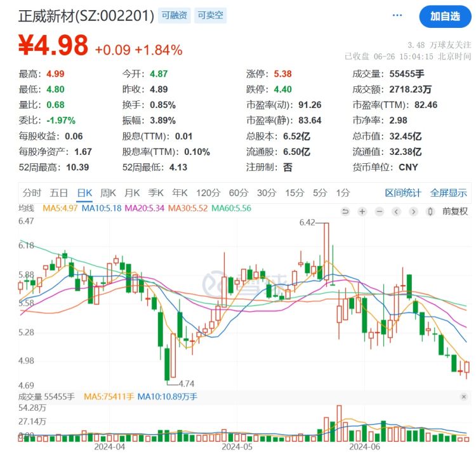476x459 pixels.
Task: Add stock to watchlist via 加自选
Action: pyautogui.click(x=445, y=17)
